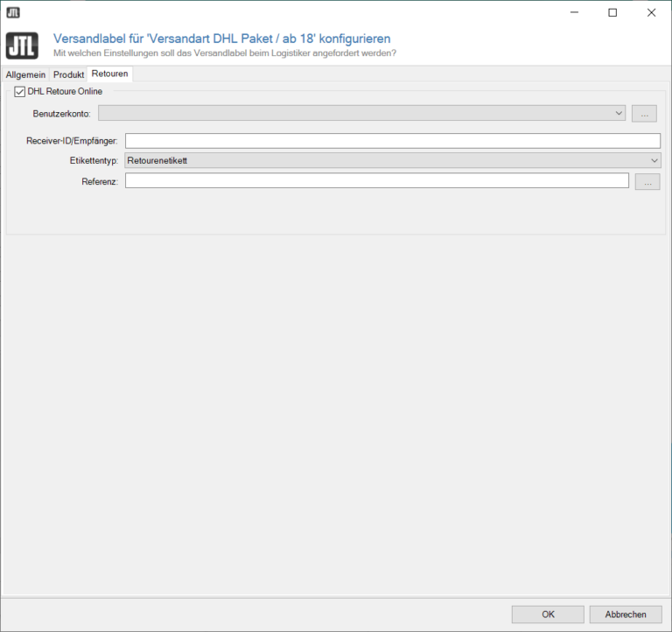This screenshot has width=672, height=632.
Task: Open the Produkt tab
Action: tap(68, 74)
